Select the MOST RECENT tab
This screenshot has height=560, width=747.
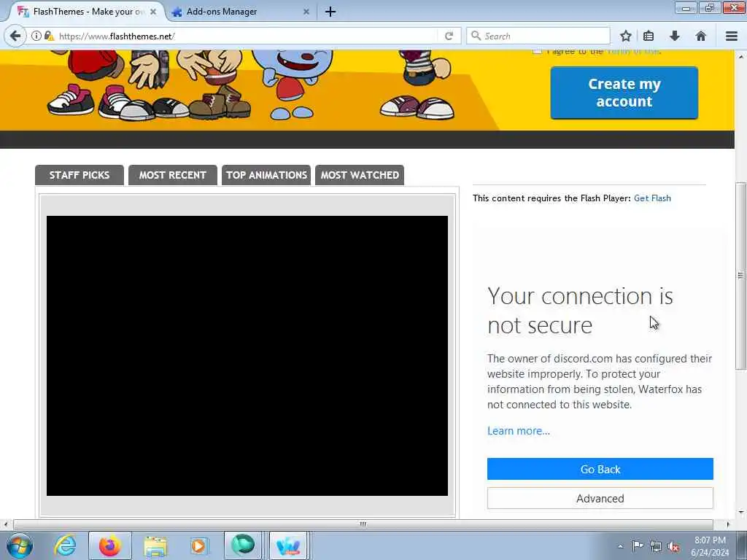(x=172, y=175)
